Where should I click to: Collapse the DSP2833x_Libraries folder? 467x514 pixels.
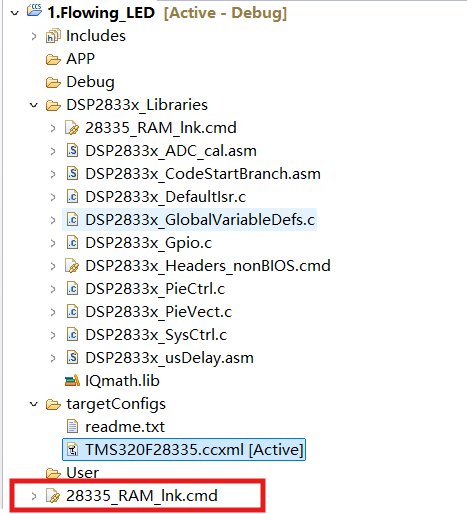click(x=34, y=105)
